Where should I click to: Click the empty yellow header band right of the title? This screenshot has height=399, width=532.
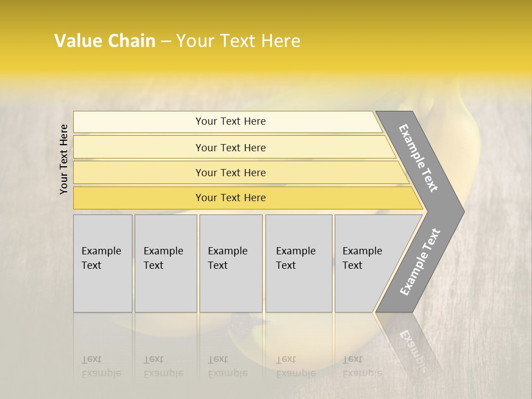[x=416, y=41]
